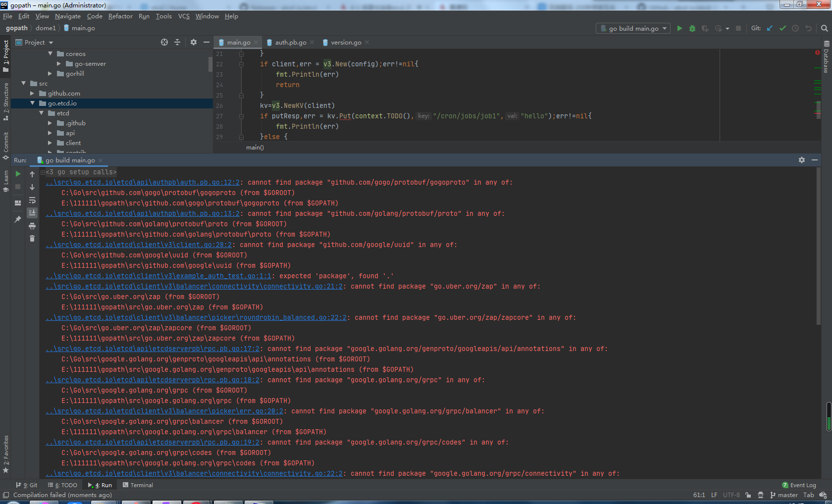This screenshot has height=504, width=832.
Task: Toggle soft-wrap in the Run console
Action: tap(32, 201)
